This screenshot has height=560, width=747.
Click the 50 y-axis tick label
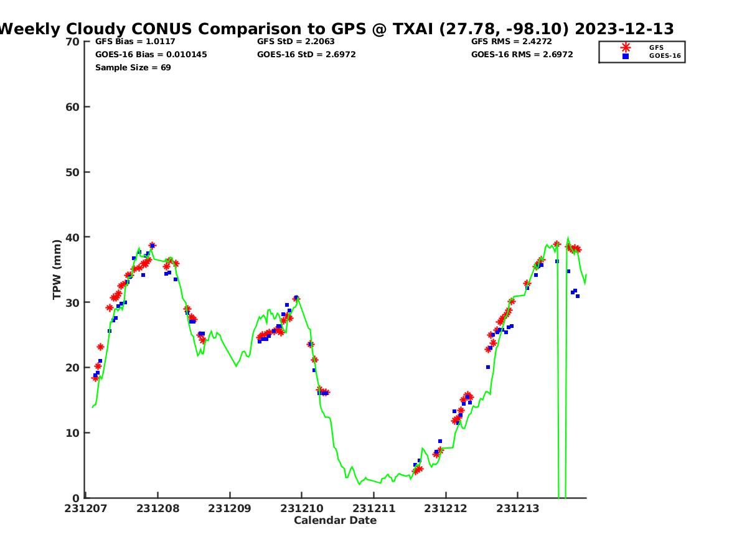coord(72,172)
